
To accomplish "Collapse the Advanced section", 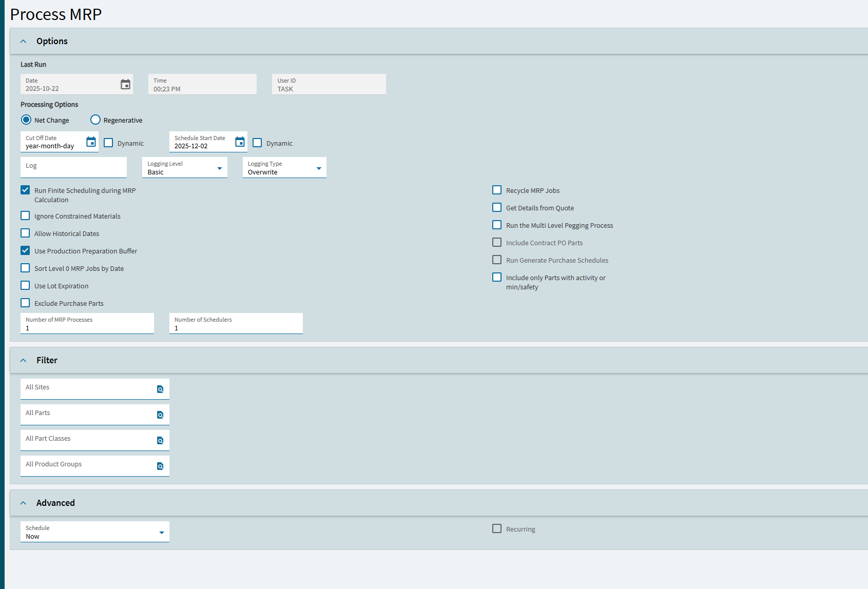I will coord(23,503).
